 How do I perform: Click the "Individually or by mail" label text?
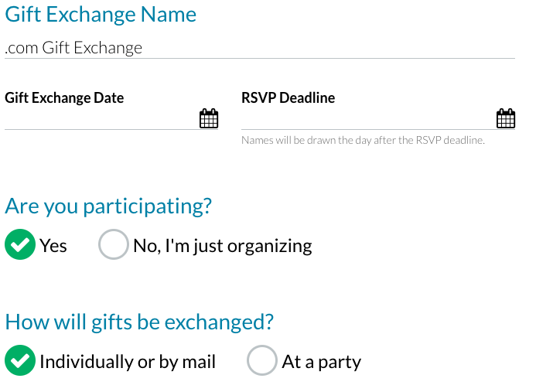(128, 362)
